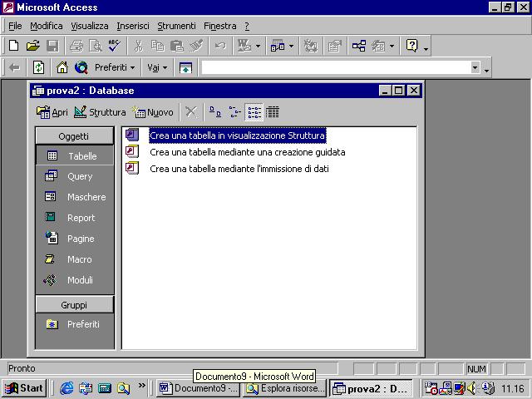
Task: Click the web toolbar Refresh icon
Action: click(x=38, y=67)
